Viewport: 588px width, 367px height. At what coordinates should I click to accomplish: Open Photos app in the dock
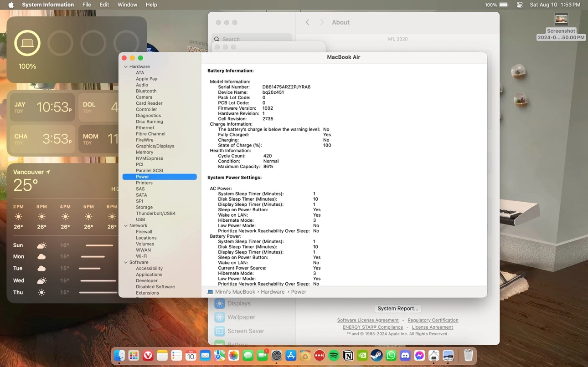click(234, 355)
